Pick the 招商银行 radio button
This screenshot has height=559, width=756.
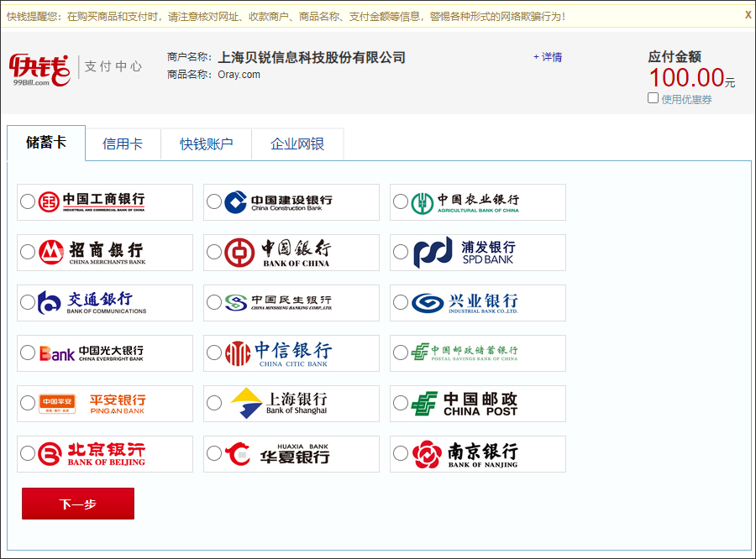pyautogui.click(x=28, y=252)
